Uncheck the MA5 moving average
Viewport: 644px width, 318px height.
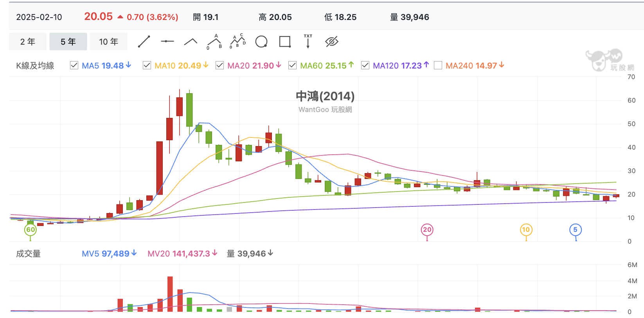click(x=74, y=65)
